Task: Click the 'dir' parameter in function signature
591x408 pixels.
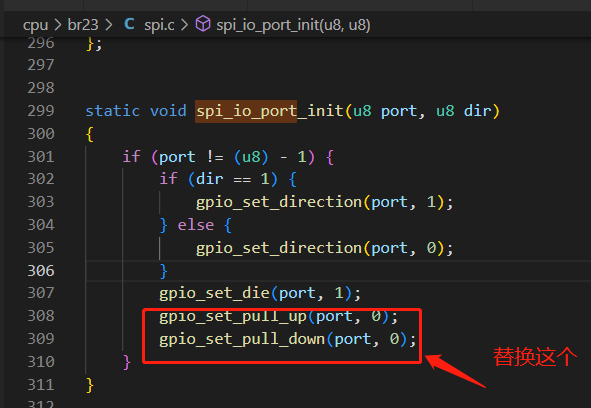Action: pyautogui.click(x=477, y=111)
